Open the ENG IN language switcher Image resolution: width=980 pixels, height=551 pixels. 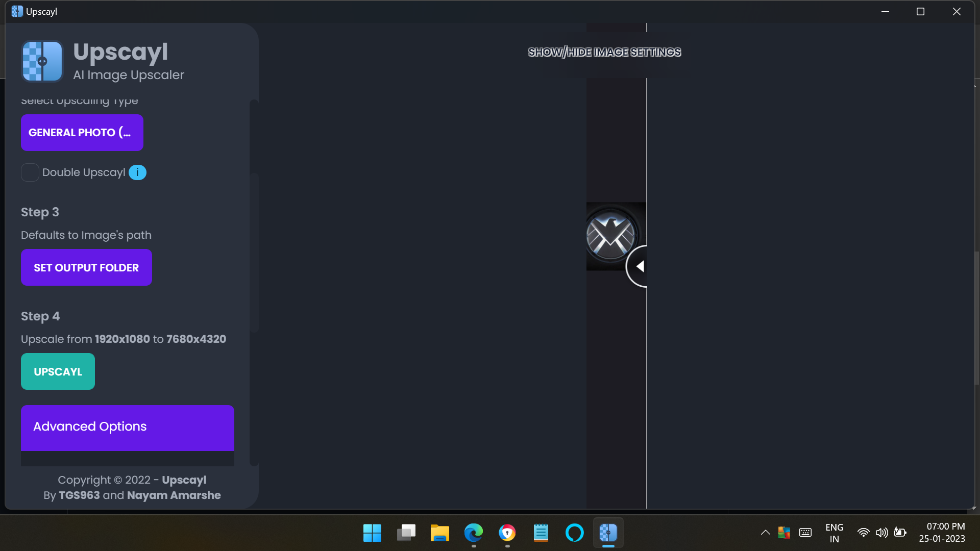pos(834,532)
